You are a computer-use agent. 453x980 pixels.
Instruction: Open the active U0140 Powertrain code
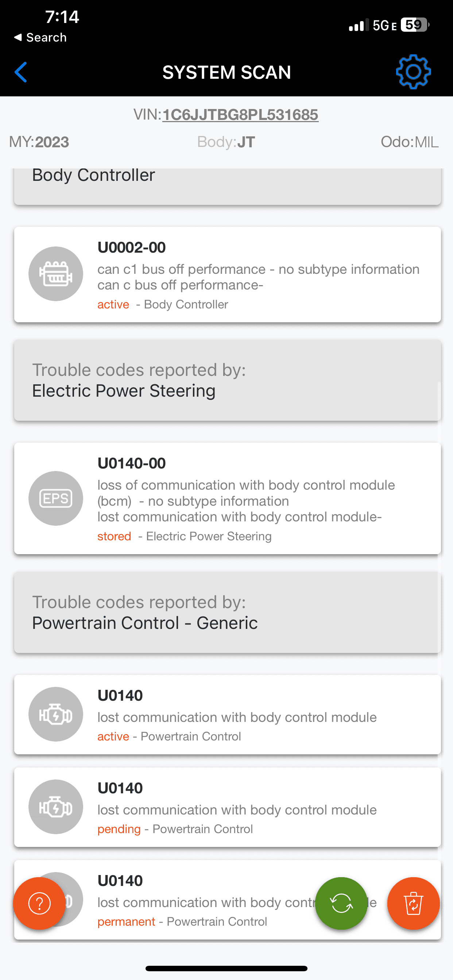click(227, 715)
